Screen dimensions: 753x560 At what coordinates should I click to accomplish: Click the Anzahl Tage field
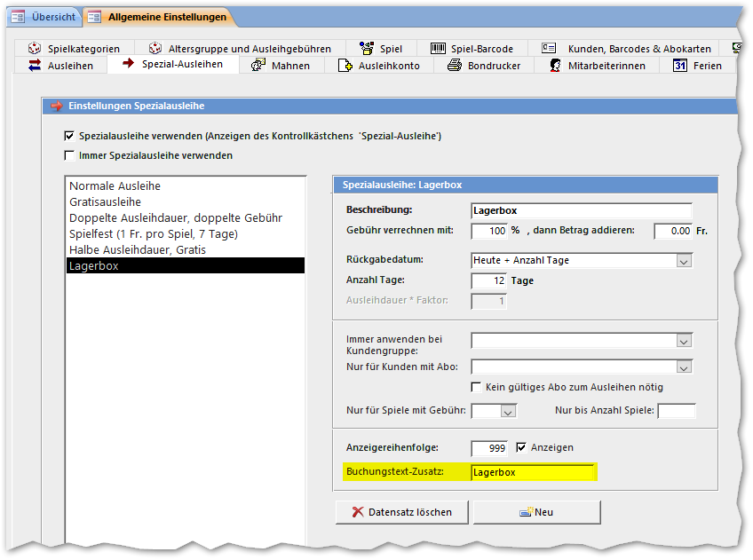[x=489, y=280]
